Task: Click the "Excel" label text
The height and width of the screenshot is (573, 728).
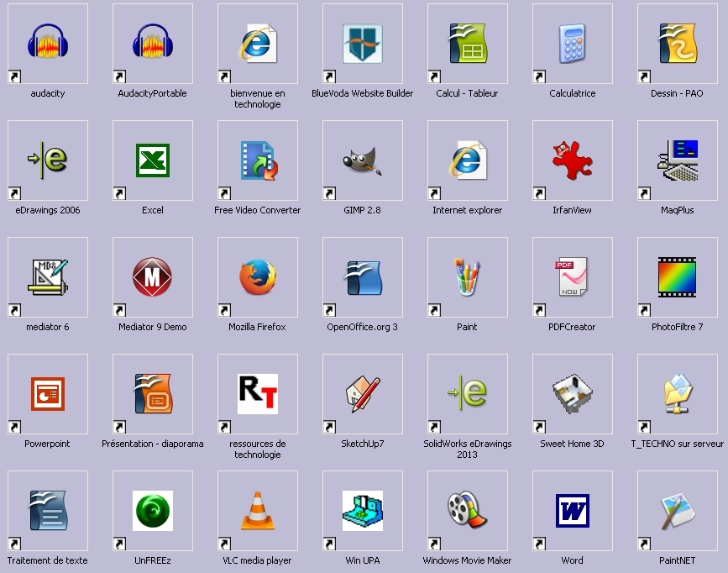Action: pyautogui.click(x=153, y=210)
